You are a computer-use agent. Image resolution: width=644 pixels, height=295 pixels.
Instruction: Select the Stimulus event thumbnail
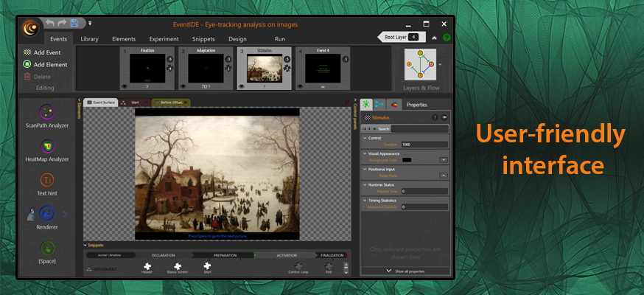tap(264, 68)
